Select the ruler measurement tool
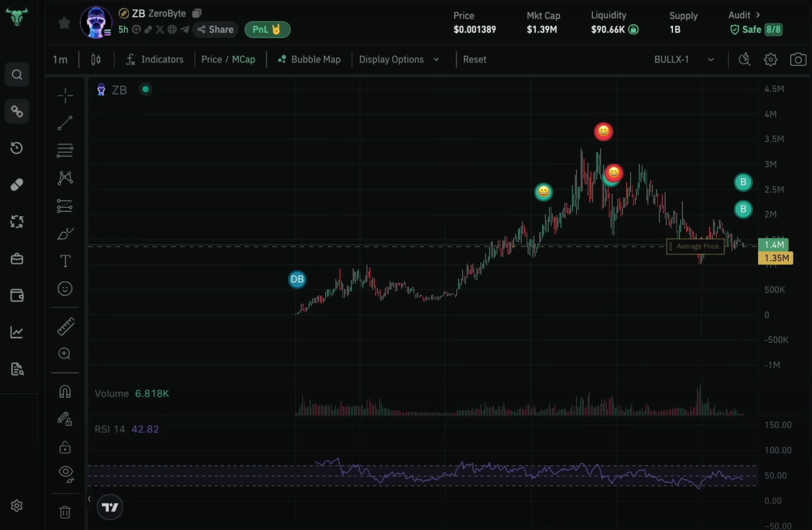Image resolution: width=812 pixels, height=530 pixels. [x=65, y=327]
